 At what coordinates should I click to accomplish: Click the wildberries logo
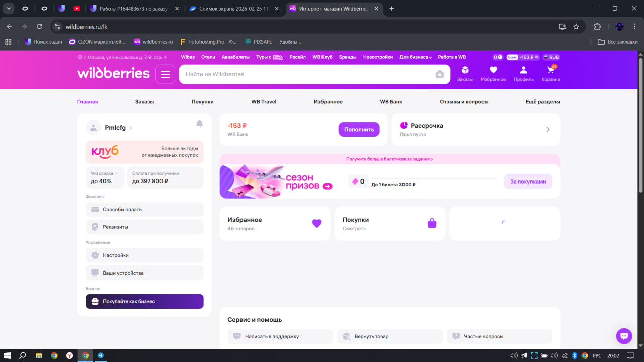point(114,73)
